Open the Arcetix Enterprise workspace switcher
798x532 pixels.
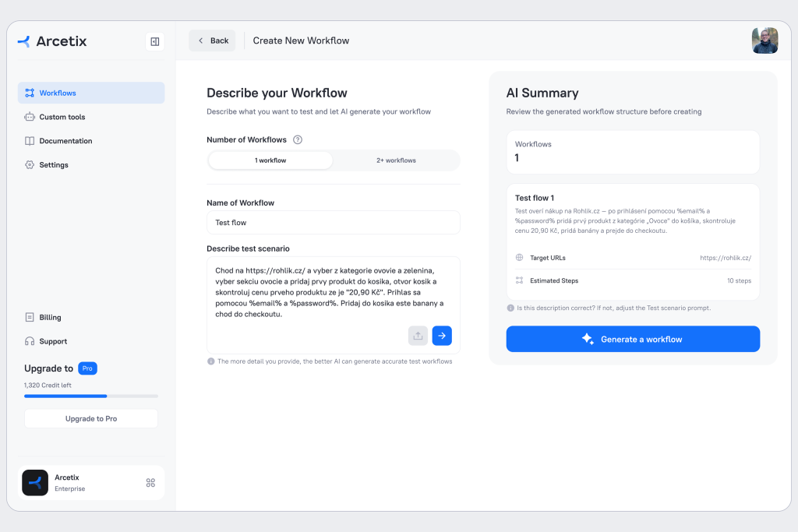click(x=150, y=483)
